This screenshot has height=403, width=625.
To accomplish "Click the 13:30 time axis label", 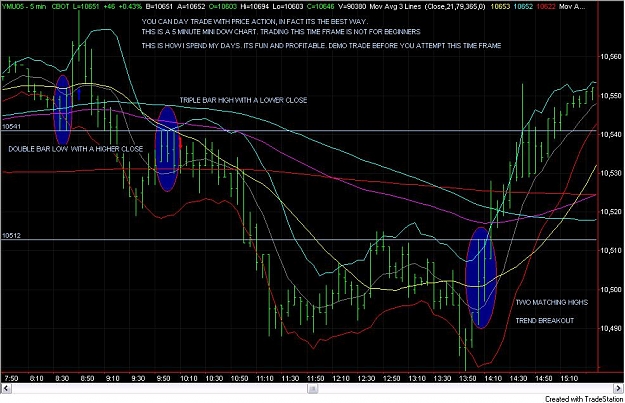I will (442, 378).
